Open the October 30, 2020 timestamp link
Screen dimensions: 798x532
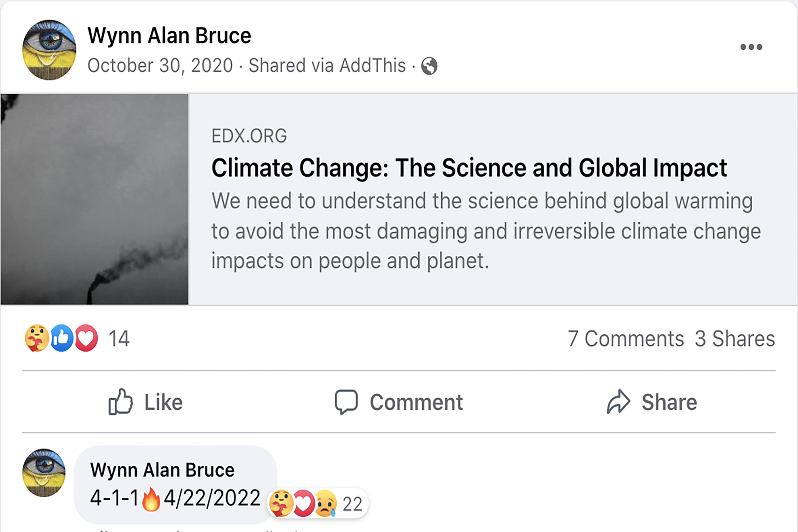(160, 65)
